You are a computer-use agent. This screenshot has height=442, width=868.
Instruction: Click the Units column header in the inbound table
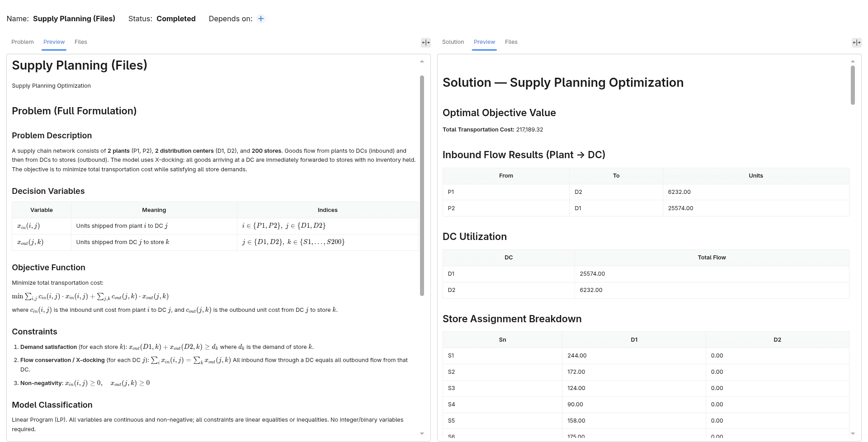[x=756, y=176]
